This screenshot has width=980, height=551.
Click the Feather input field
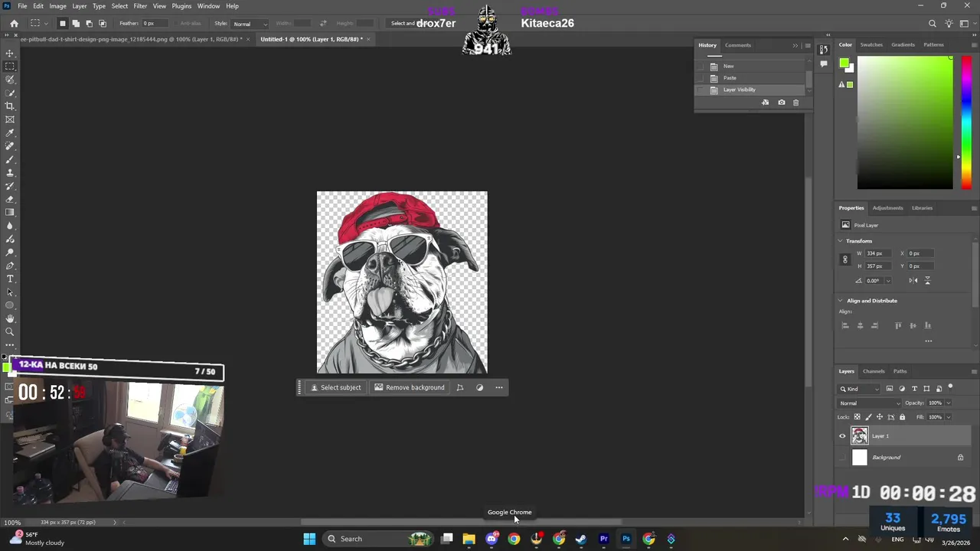tap(155, 24)
